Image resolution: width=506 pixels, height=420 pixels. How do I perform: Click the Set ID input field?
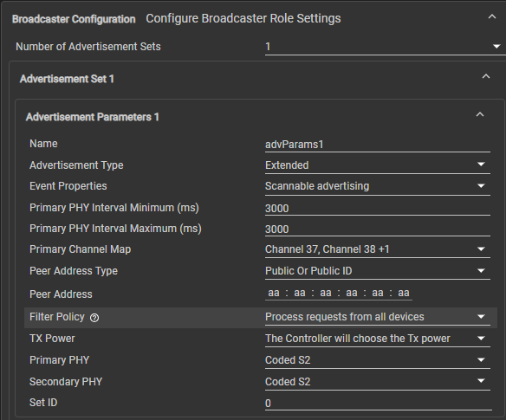379,404
